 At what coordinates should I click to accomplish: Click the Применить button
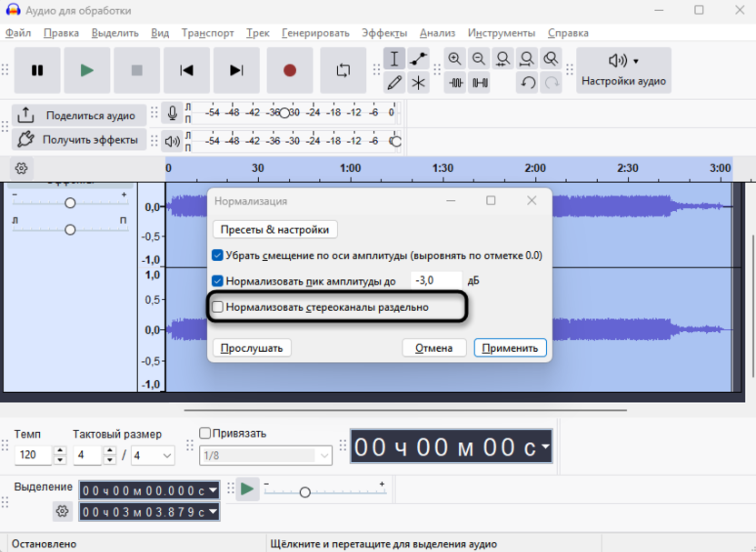coord(511,347)
